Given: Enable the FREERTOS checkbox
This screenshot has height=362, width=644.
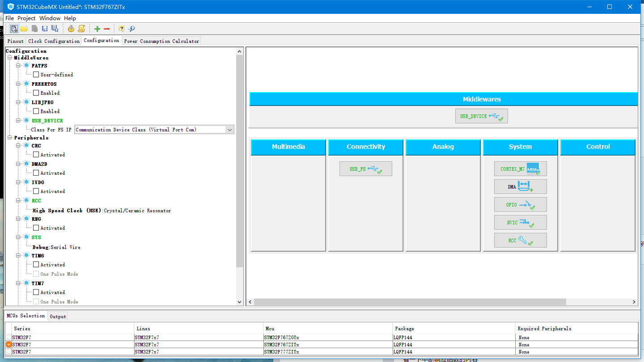Looking at the screenshot, I should [36, 93].
